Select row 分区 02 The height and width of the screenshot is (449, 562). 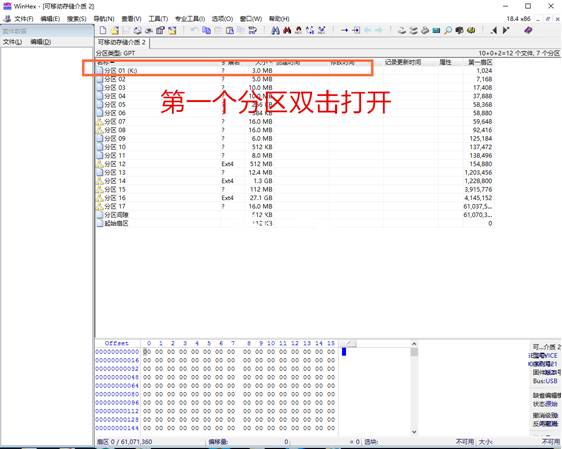(x=294, y=79)
